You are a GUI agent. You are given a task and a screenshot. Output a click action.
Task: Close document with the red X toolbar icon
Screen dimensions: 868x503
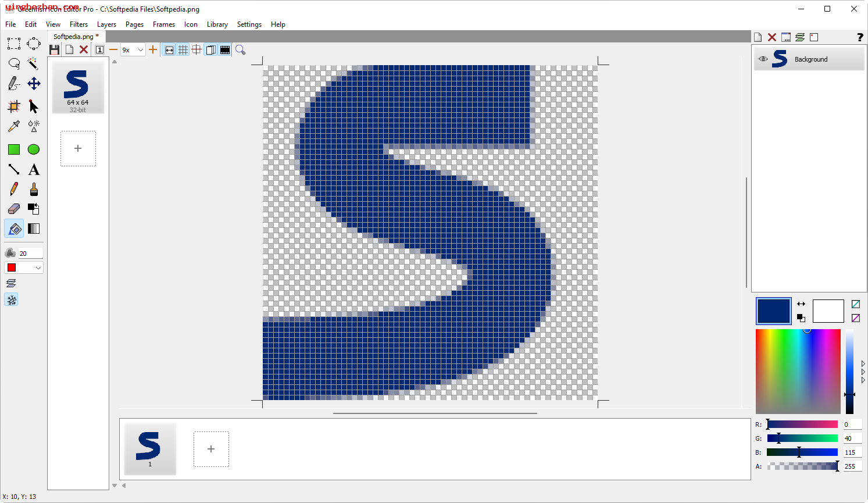point(84,50)
